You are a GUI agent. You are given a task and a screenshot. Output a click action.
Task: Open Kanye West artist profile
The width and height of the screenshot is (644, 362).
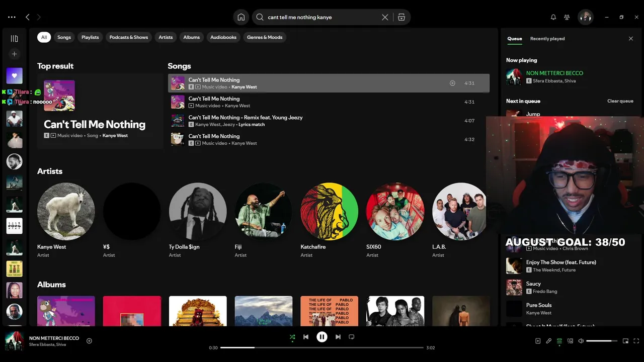pos(66,211)
